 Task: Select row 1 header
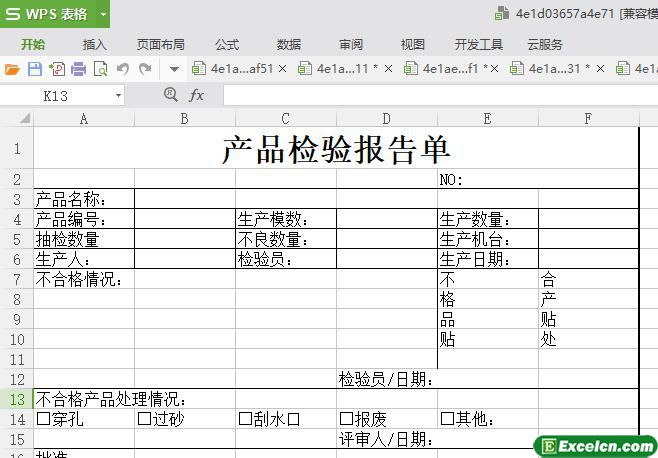[x=17, y=148]
